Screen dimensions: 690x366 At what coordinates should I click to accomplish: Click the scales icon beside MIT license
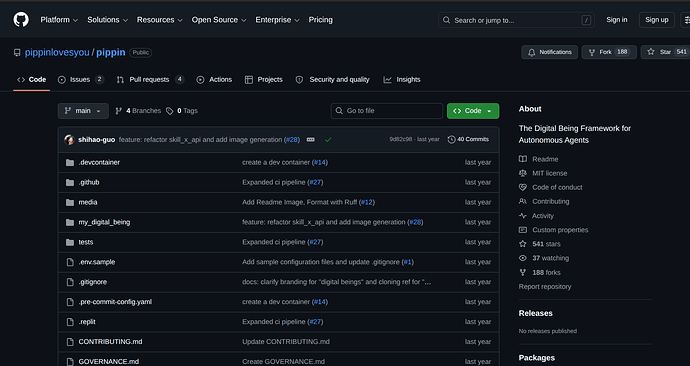pos(523,173)
